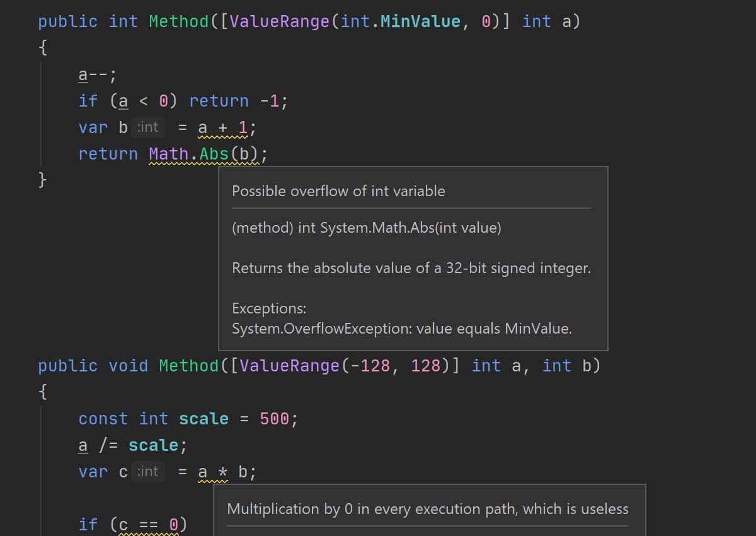This screenshot has width=756, height=536.
Task: Click the int.MinValue argument in ValueRange
Action: point(400,21)
